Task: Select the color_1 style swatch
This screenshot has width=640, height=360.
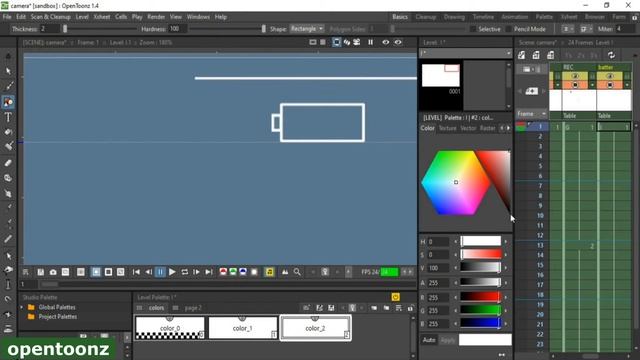Action: (243, 328)
